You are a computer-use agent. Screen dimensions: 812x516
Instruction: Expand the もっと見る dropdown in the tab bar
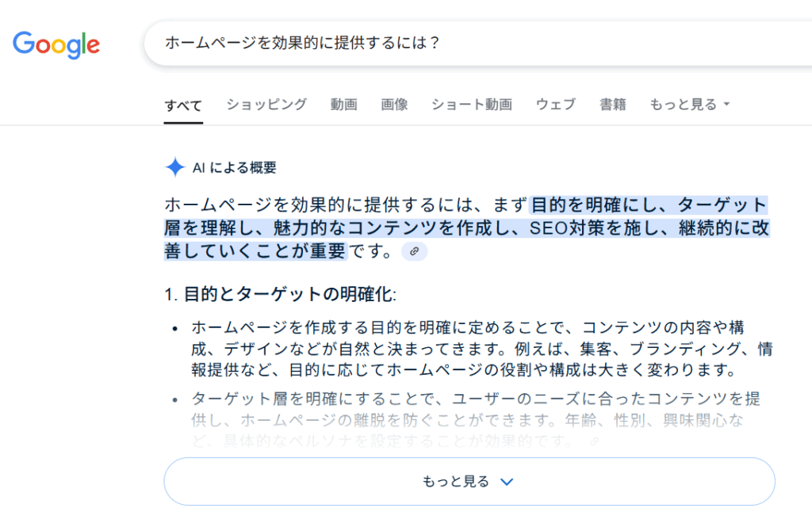coord(689,105)
